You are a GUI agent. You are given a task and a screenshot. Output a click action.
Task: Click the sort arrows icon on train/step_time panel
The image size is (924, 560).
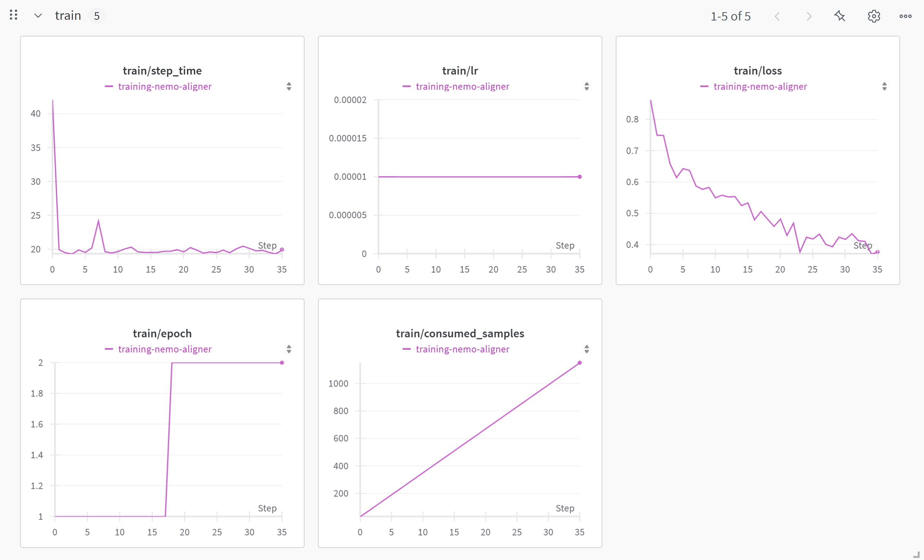coord(289,86)
